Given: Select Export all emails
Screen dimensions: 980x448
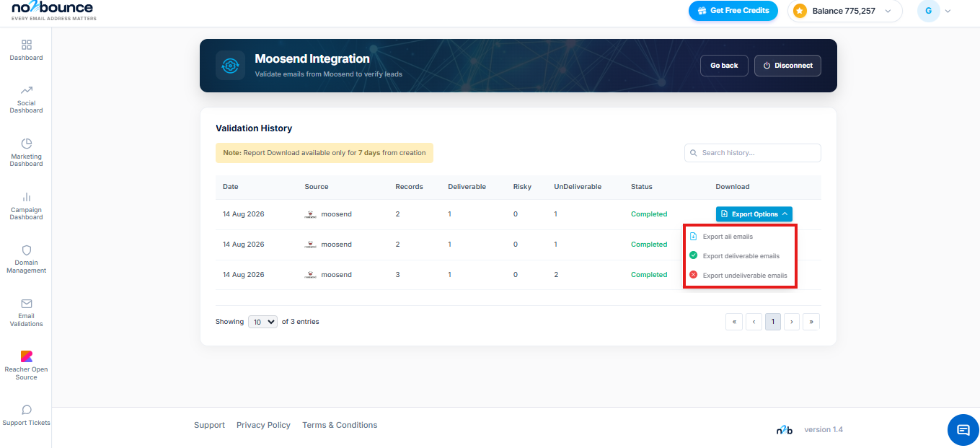Looking at the screenshot, I should [728, 237].
